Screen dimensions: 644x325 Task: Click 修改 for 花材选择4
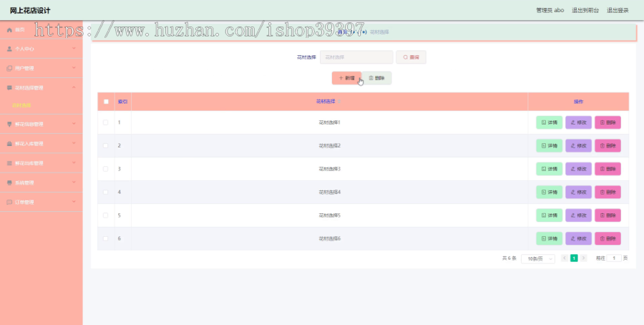(x=578, y=192)
